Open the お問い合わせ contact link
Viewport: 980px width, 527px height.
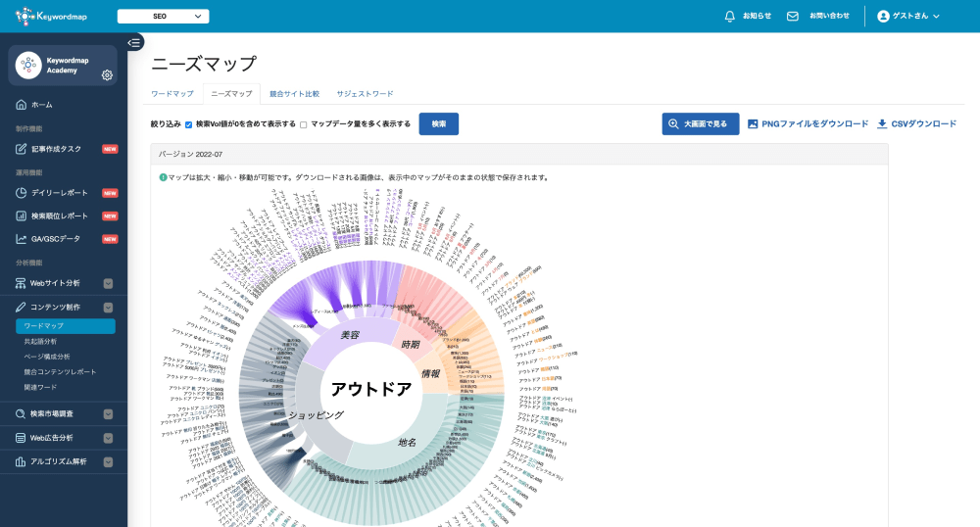pos(829,17)
